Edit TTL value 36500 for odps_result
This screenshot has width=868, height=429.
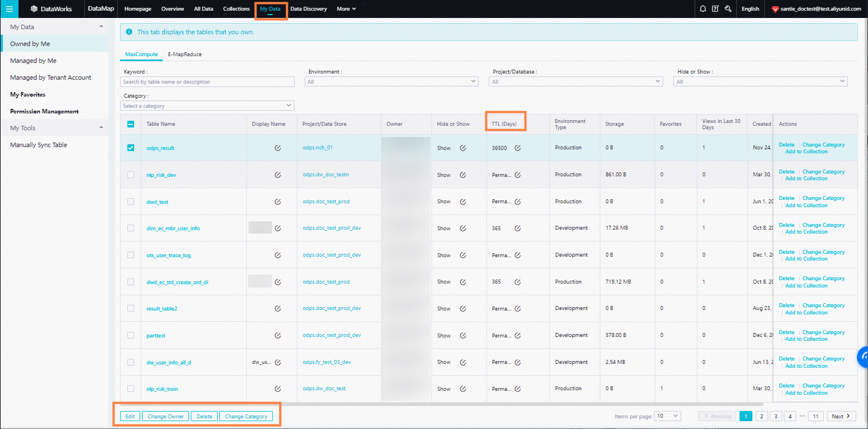pos(518,148)
